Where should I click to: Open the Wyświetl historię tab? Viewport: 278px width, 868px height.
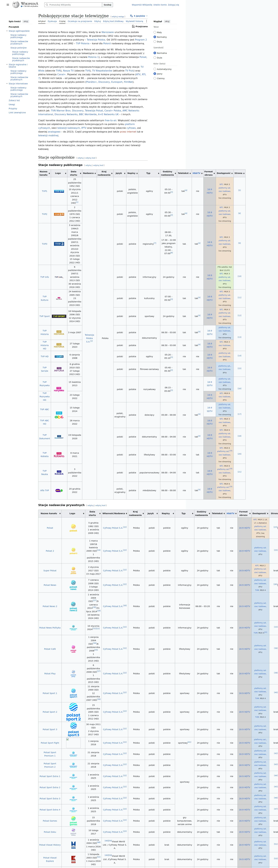(134, 21)
